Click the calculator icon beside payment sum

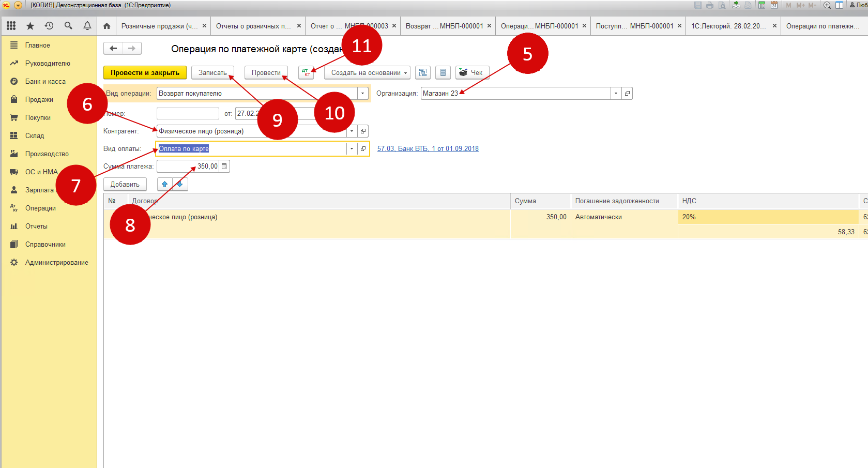(x=224, y=167)
